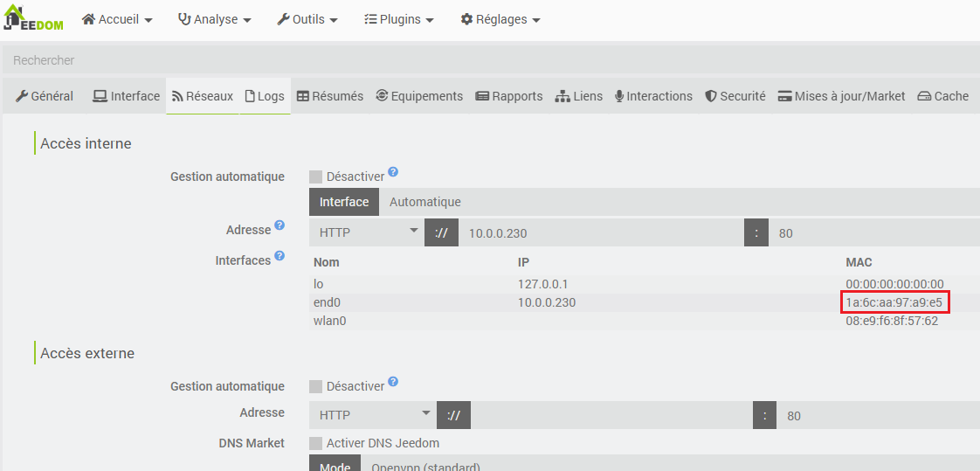The width and height of the screenshot is (980, 471).
Task: Click the Jeedom logo
Action: pos(34,17)
